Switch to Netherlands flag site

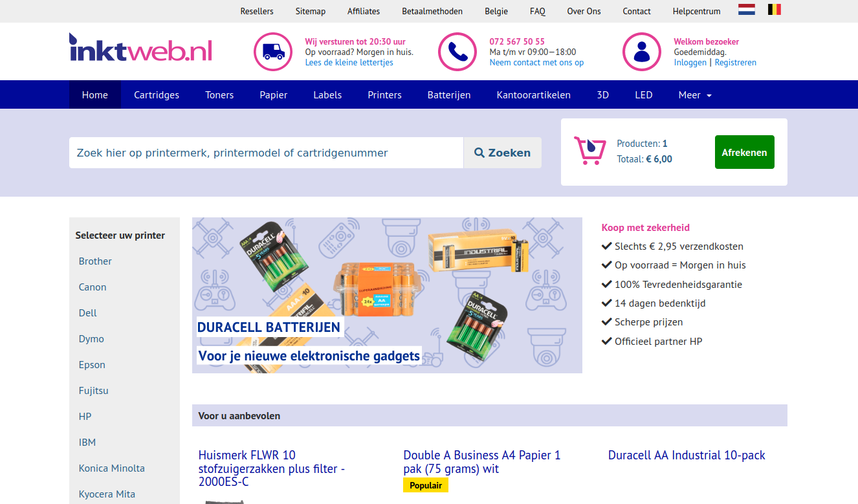point(747,10)
